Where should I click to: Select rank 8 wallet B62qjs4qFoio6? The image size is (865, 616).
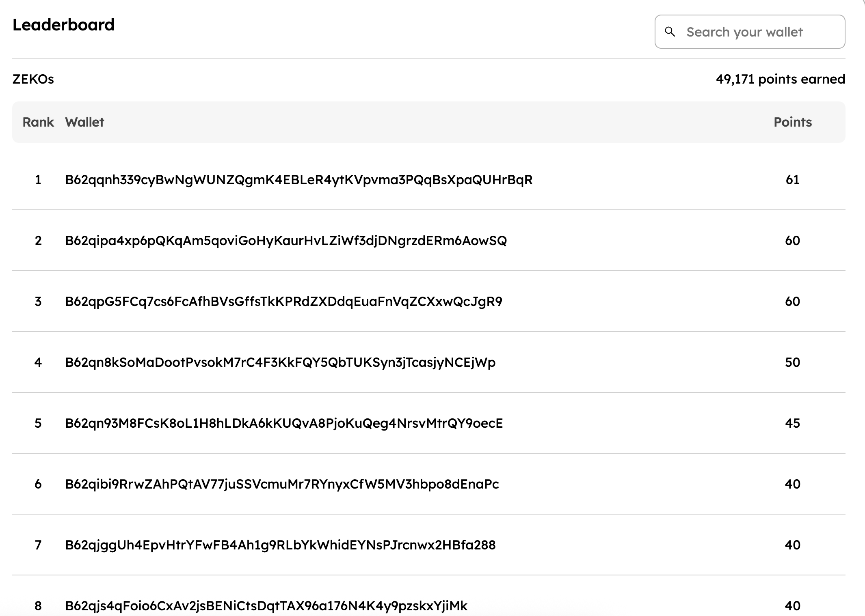266,606
